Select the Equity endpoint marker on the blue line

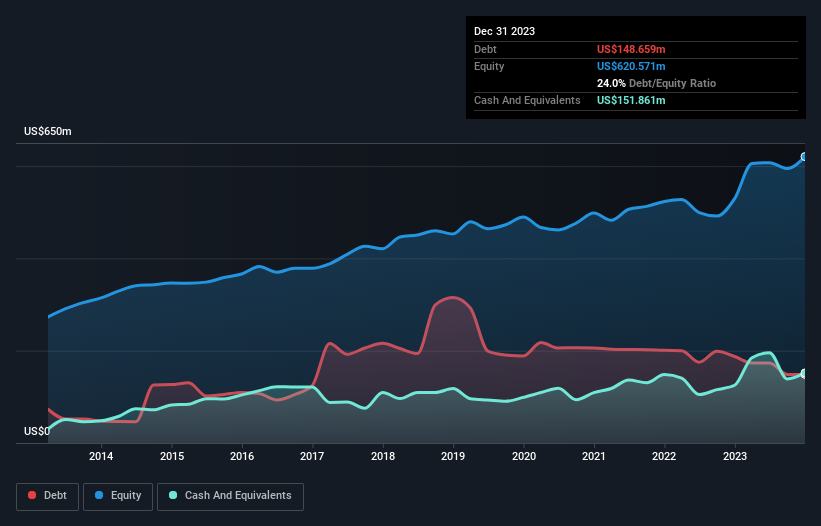(804, 156)
